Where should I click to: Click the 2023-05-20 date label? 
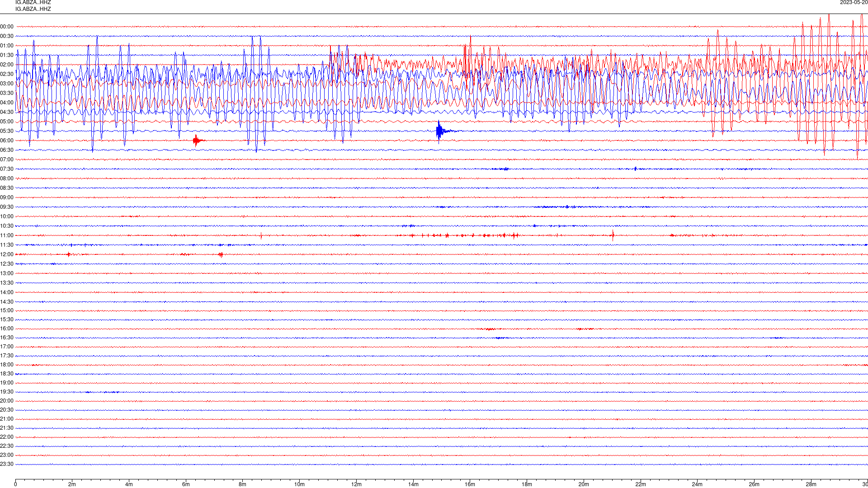854,2
